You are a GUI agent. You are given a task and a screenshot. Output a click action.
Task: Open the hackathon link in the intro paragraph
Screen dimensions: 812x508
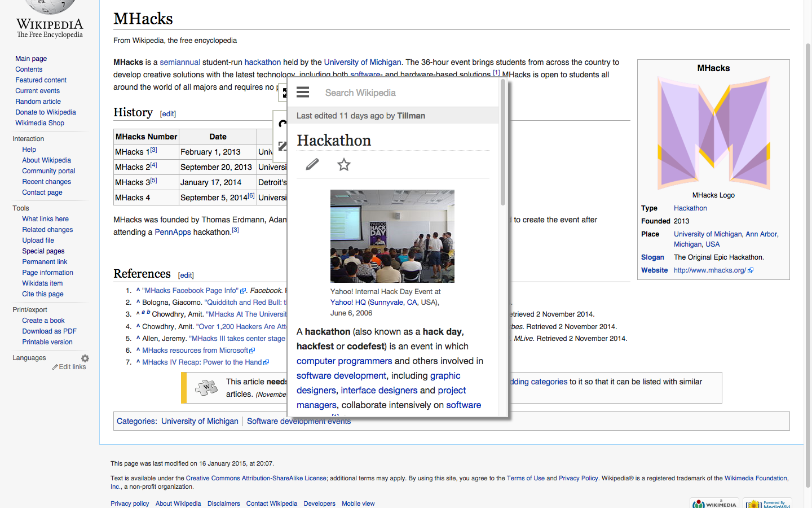pyautogui.click(x=263, y=62)
